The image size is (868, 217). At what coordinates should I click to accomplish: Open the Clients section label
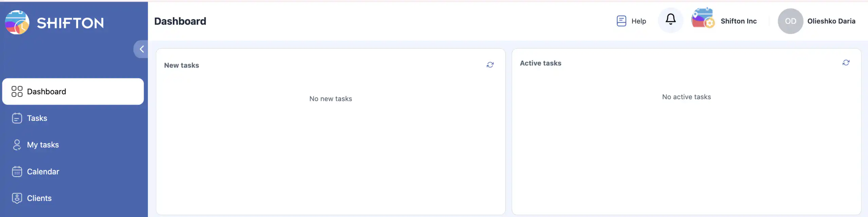pyautogui.click(x=39, y=198)
